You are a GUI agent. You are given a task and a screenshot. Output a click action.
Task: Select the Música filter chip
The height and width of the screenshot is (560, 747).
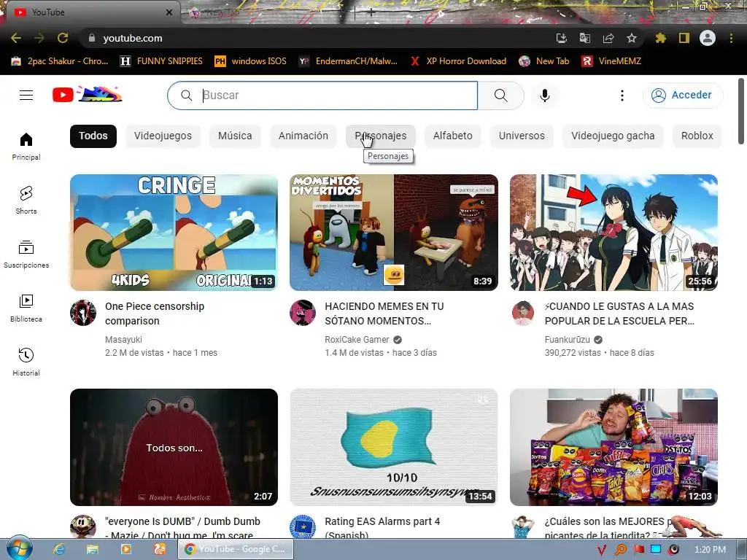[x=235, y=136]
